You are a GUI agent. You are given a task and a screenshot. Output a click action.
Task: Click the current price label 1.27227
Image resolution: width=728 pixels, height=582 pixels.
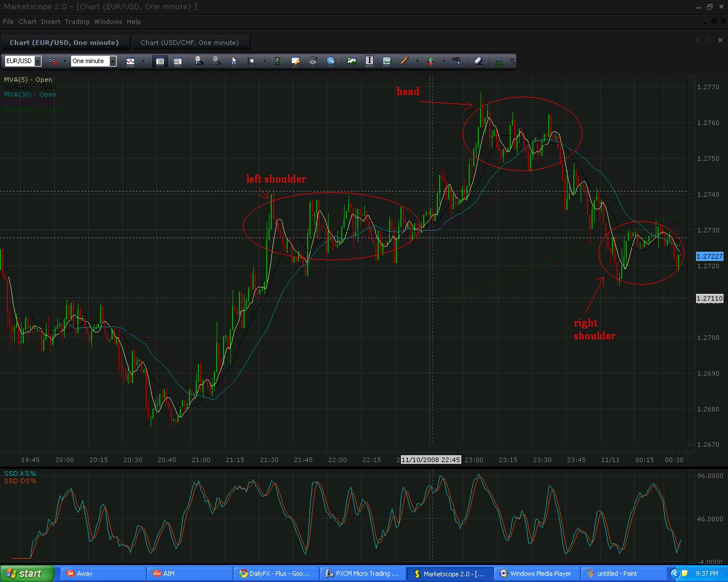710,256
